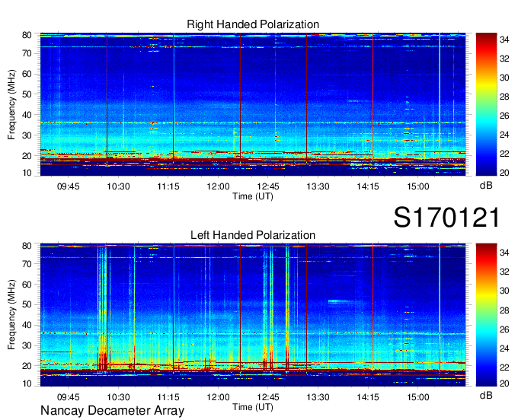Click the 26 dB label on the bottom color bar
This screenshot has height=420, width=518.
click(504, 329)
